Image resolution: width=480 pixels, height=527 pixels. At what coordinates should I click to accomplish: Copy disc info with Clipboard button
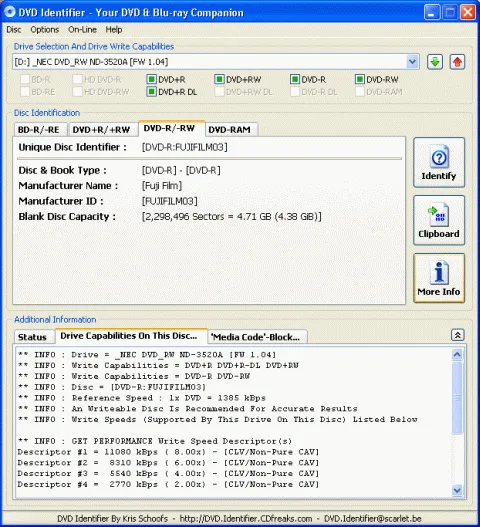(439, 220)
